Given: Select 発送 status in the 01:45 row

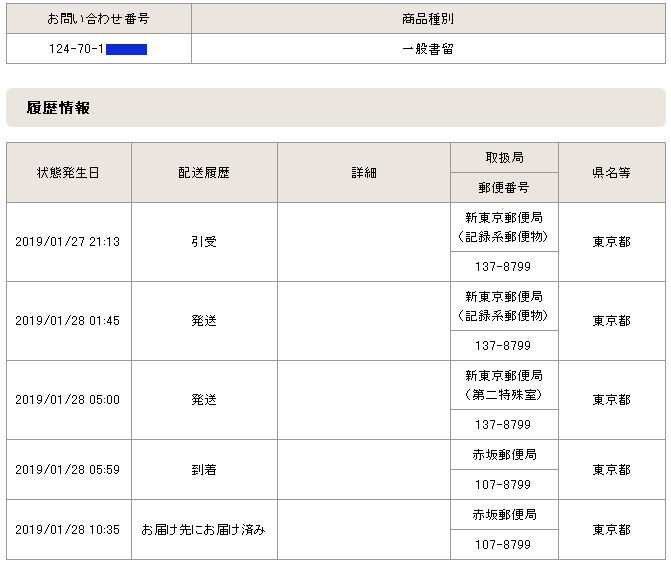Looking at the screenshot, I should pyautogui.click(x=204, y=321).
